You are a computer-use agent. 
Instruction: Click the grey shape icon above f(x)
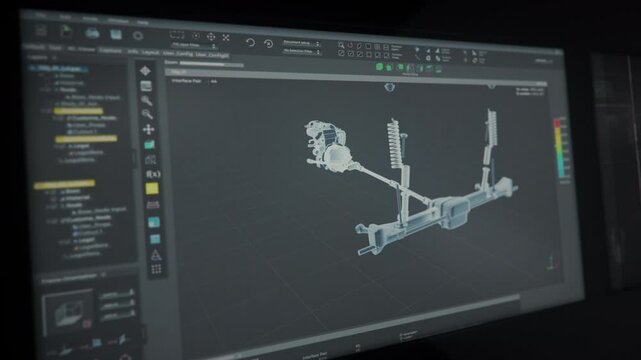(x=150, y=159)
